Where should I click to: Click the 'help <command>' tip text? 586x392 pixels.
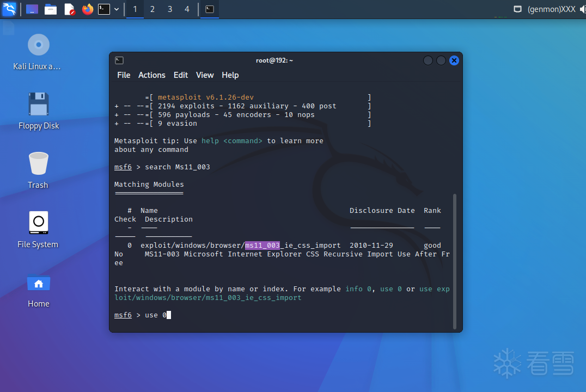pyautogui.click(x=231, y=141)
